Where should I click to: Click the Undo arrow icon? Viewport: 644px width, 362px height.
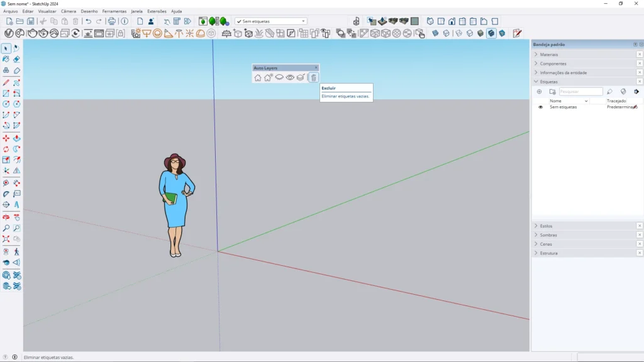(89, 21)
